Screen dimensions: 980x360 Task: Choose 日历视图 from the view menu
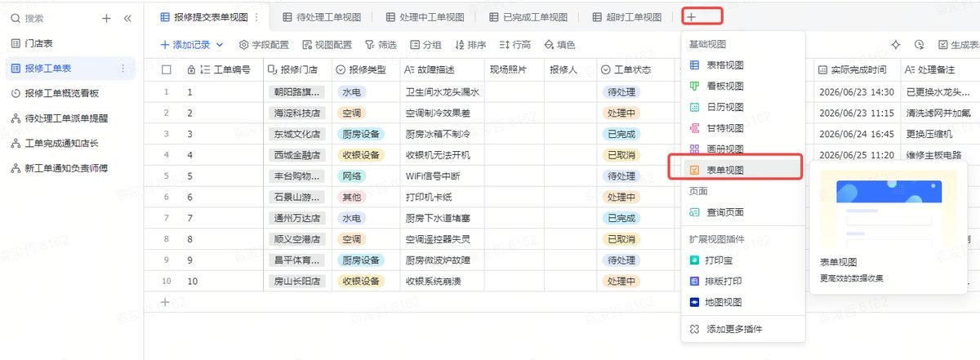tap(743, 107)
